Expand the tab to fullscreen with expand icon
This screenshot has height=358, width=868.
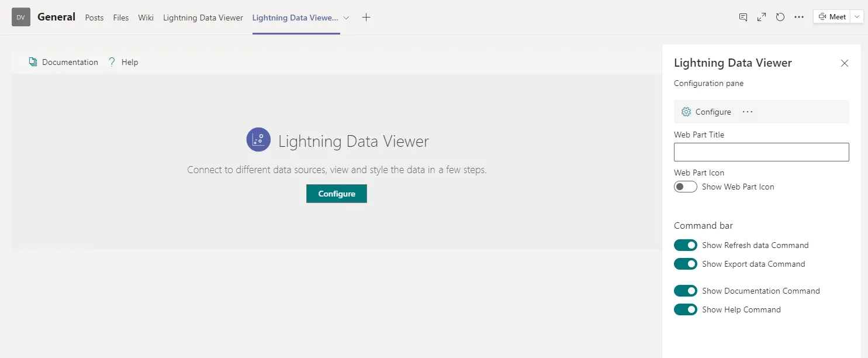pos(761,17)
